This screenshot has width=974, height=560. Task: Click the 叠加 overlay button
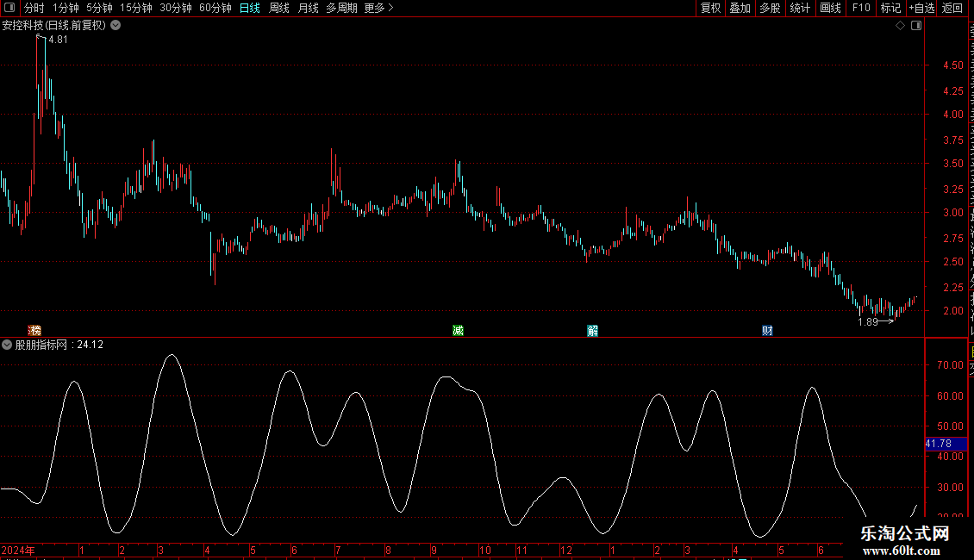pos(740,8)
